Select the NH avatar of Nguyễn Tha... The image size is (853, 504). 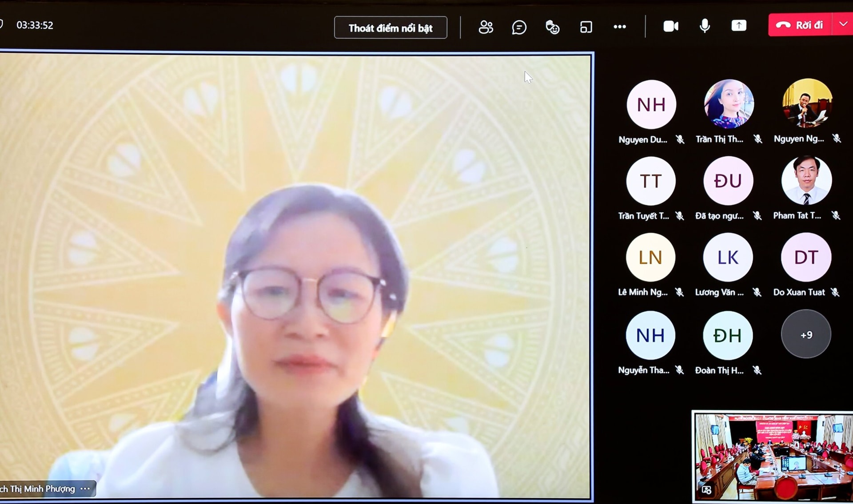[x=650, y=335]
